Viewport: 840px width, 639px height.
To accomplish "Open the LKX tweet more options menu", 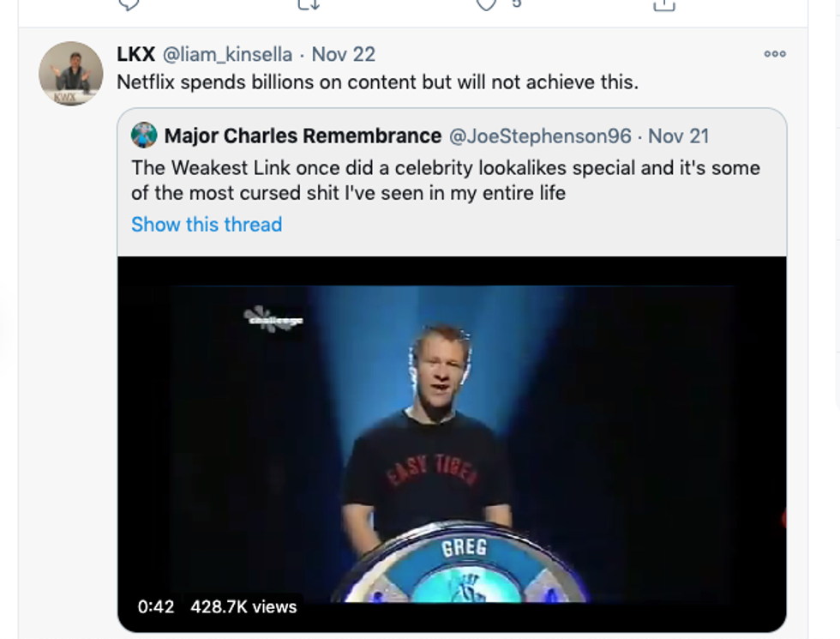I will 774,54.
